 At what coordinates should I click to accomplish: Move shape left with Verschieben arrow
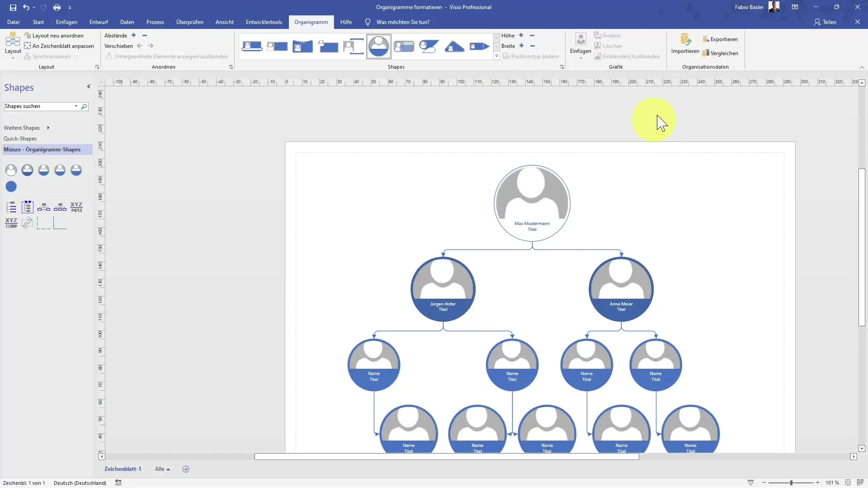[140, 46]
